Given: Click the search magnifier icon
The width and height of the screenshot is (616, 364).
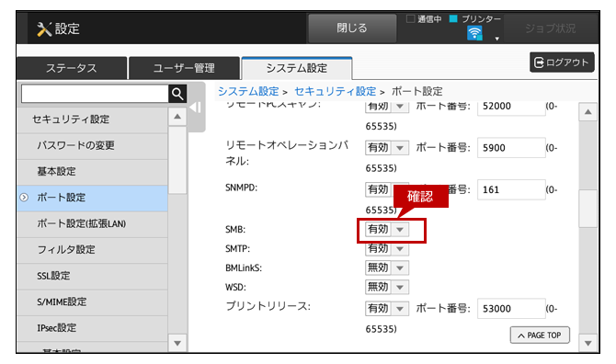Looking at the screenshot, I should tap(177, 94).
